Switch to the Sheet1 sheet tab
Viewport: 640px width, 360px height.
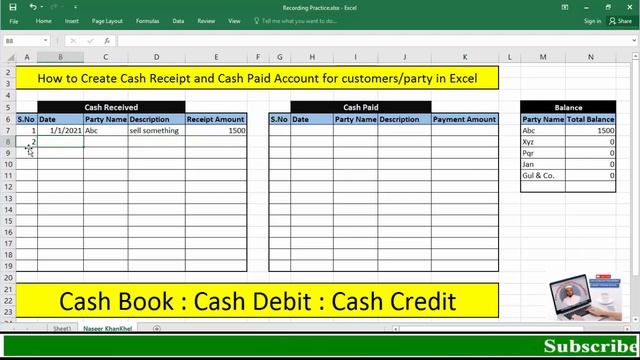[62, 328]
